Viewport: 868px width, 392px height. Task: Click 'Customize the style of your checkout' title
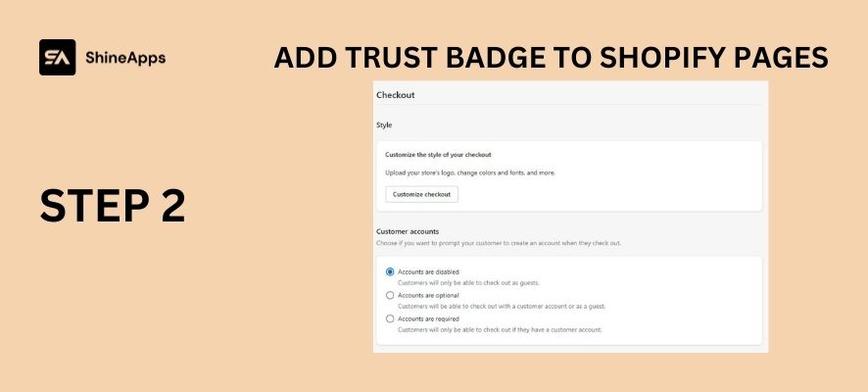point(439,155)
